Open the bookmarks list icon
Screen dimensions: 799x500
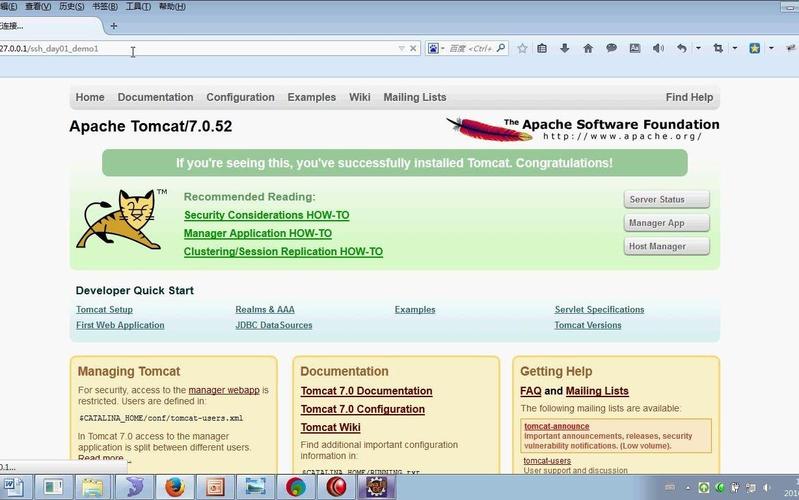[542, 48]
